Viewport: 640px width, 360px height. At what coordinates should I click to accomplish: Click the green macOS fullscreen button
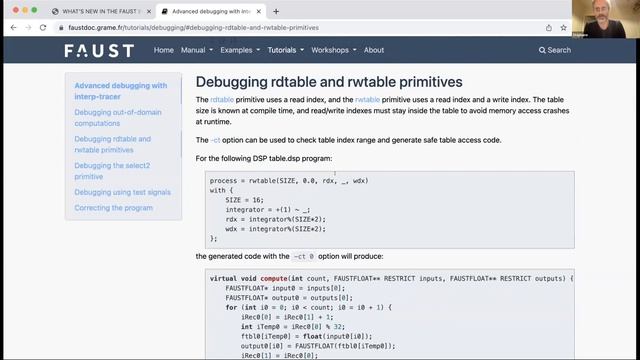(x=34, y=10)
